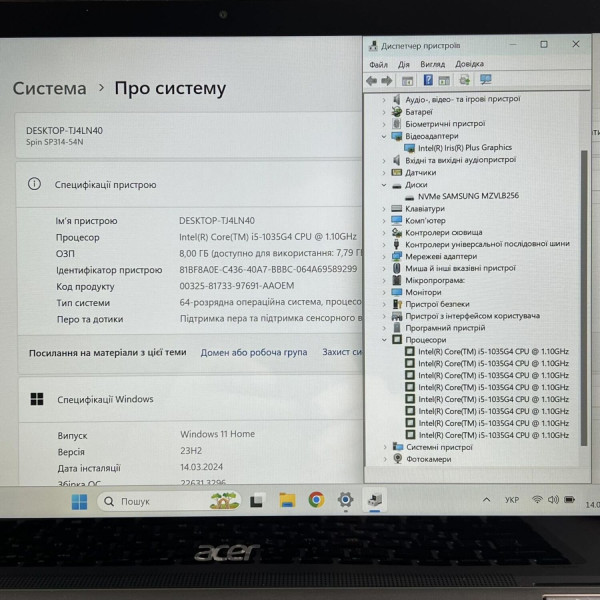Click the Специфікації Windows logo icon

(37, 399)
